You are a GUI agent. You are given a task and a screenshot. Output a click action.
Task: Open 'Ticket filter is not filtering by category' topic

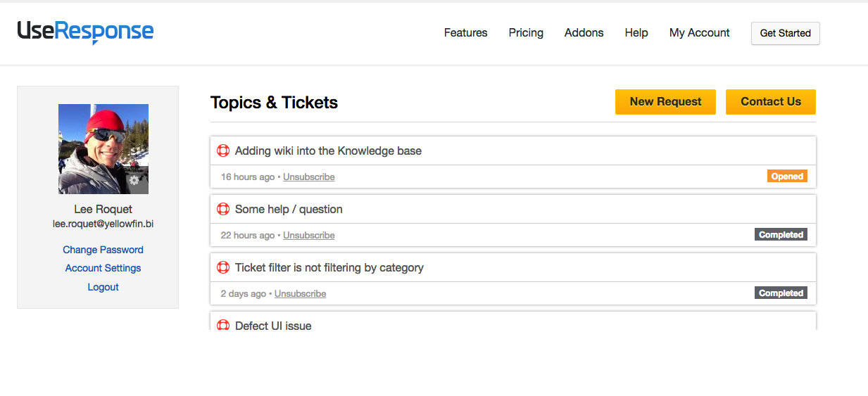329,267
